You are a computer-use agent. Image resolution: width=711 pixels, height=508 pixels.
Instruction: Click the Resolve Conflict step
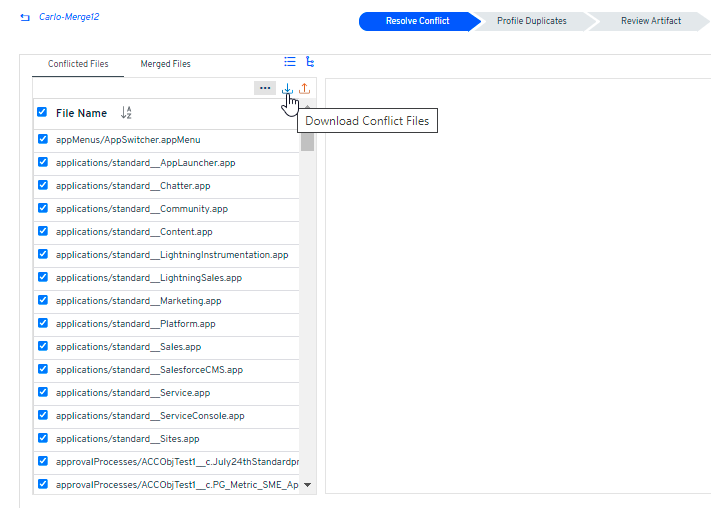(417, 21)
